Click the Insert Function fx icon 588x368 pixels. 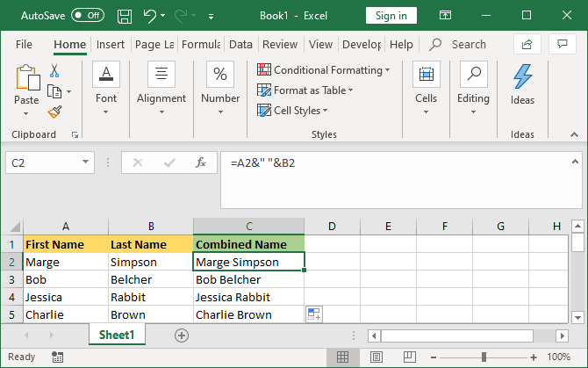click(x=201, y=162)
